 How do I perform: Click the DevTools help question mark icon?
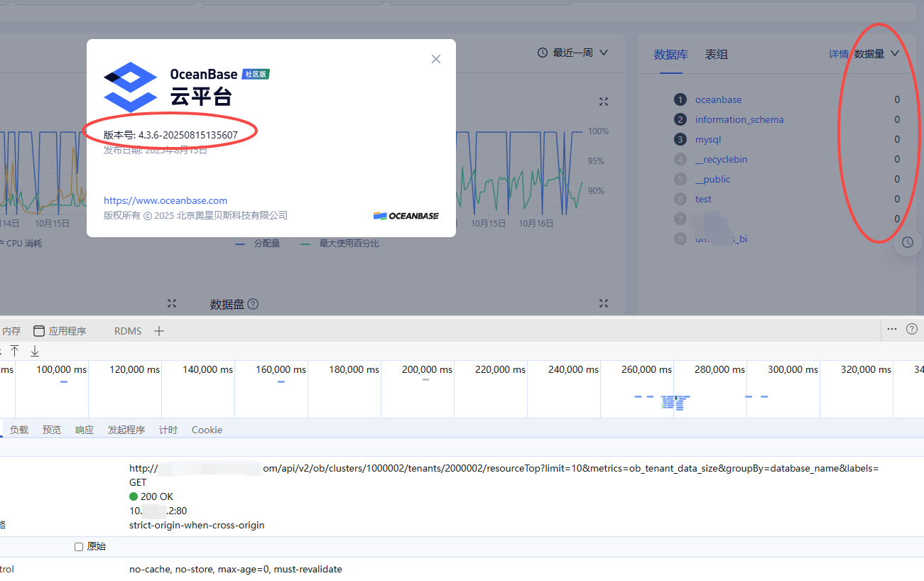tap(912, 329)
